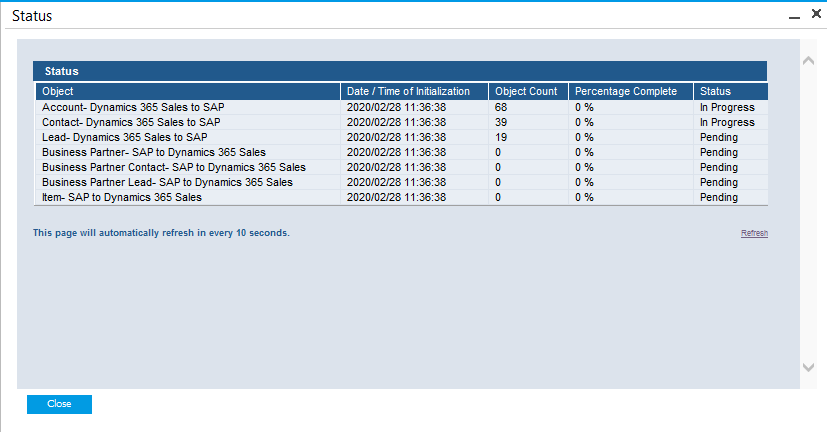
Task: Click the scroll up arrow
Action: click(x=808, y=61)
